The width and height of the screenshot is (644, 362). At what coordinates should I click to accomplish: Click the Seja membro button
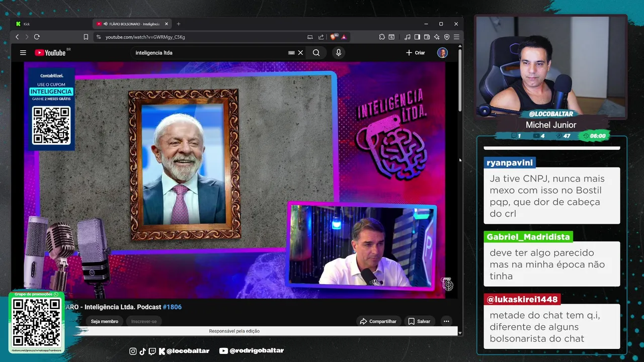[105, 321]
